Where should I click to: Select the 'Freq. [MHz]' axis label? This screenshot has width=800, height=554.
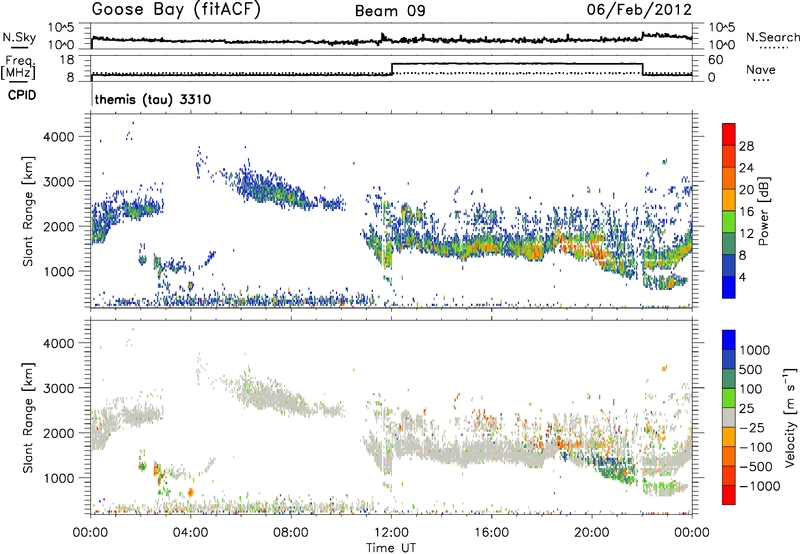coord(18,68)
